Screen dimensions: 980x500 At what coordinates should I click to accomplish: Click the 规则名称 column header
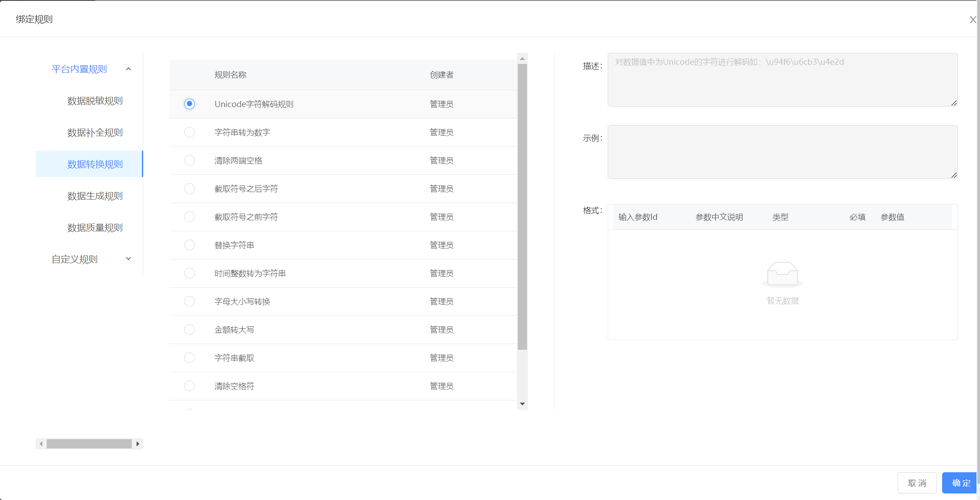[x=230, y=75]
